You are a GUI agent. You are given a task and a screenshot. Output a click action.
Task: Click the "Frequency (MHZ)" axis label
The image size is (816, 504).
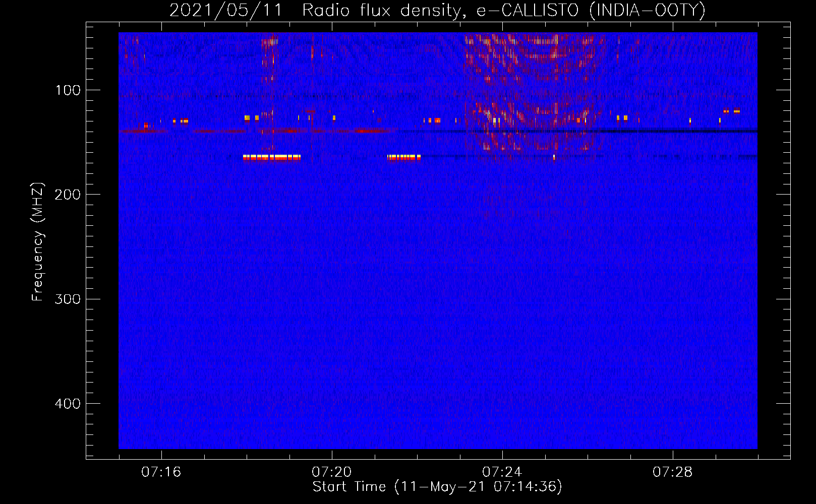[x=38, y=242]
